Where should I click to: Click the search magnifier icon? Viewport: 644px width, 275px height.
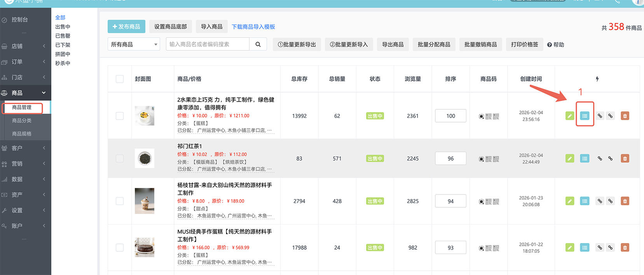point(258,44)
